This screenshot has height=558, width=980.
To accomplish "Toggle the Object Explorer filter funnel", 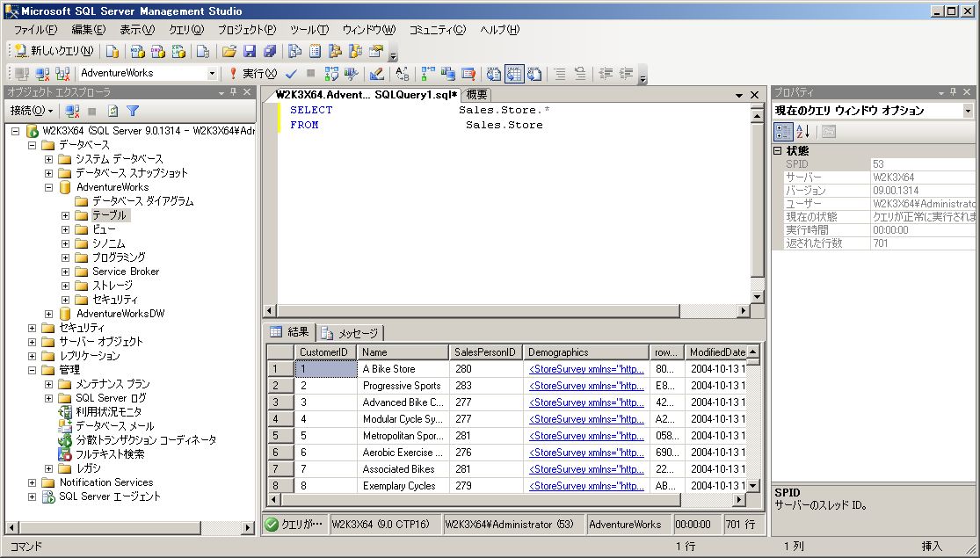I will click(x=133, y=112).
